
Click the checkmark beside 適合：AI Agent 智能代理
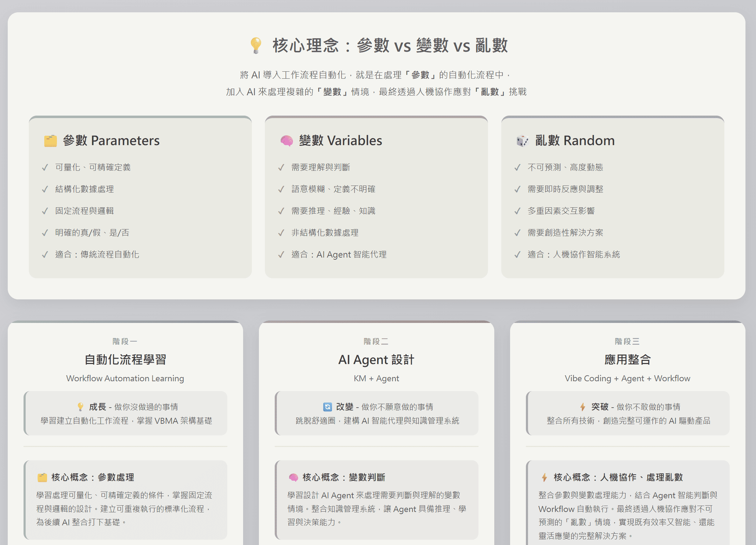281,255
